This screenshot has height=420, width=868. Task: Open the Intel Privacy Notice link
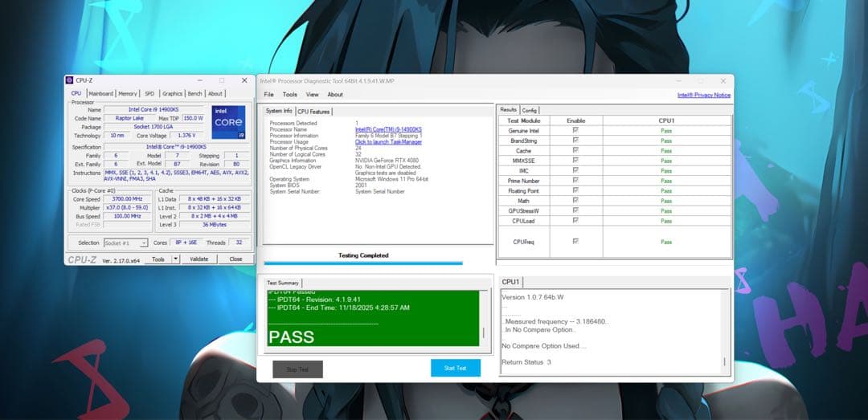coord(704,96)
